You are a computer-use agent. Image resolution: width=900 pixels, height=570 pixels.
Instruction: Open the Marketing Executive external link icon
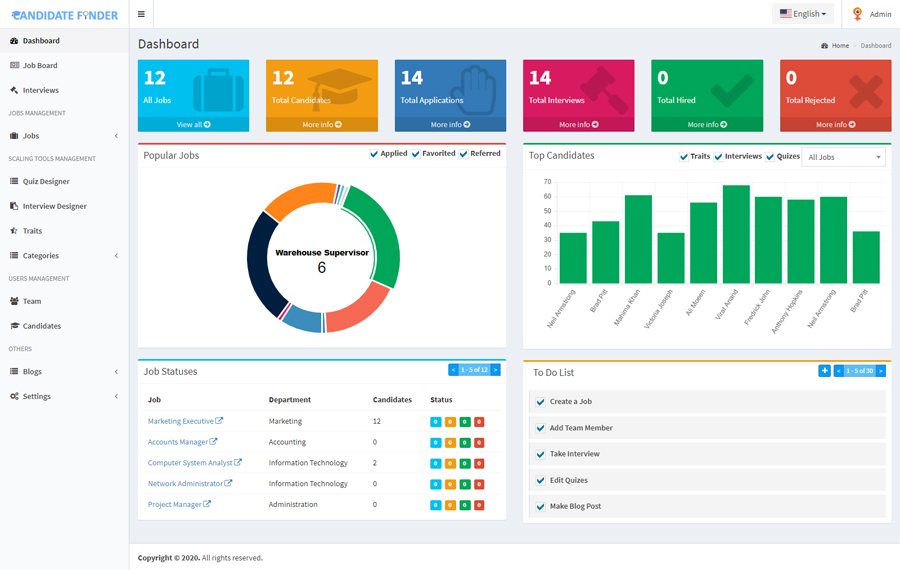219,421
